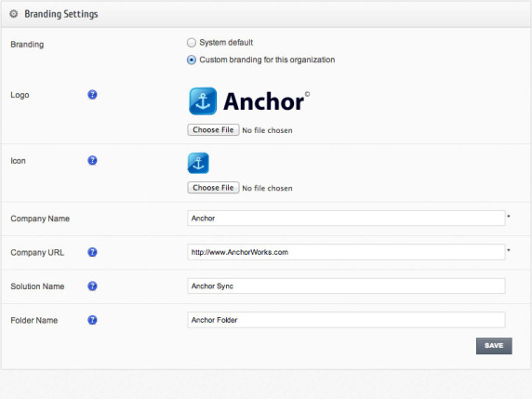Open the Folder Name help icon
This screenshot has width=532, height=399.
(92, 320)
